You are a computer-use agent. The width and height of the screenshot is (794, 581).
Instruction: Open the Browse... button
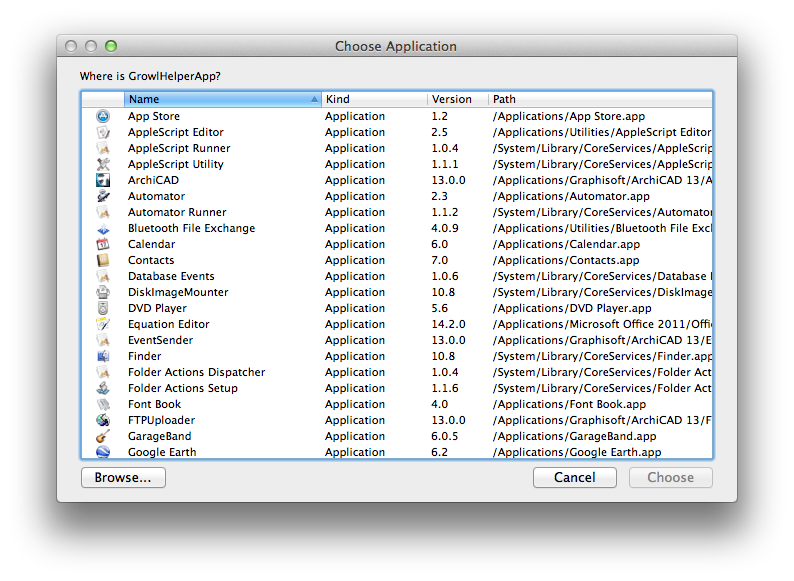pyautogui.click(x=123, y=478)
